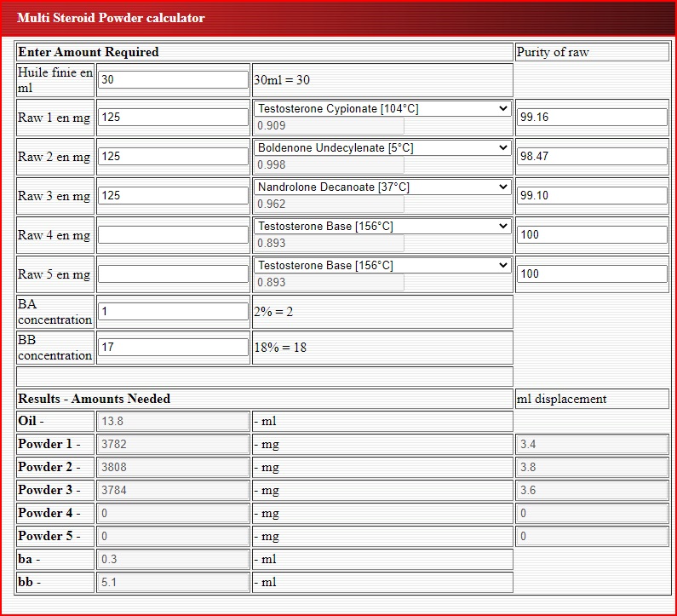This screenshot has width=677, height=616.
Task: Focus the Raw 1 en mg amount field
Action: (x=173, y=118)
